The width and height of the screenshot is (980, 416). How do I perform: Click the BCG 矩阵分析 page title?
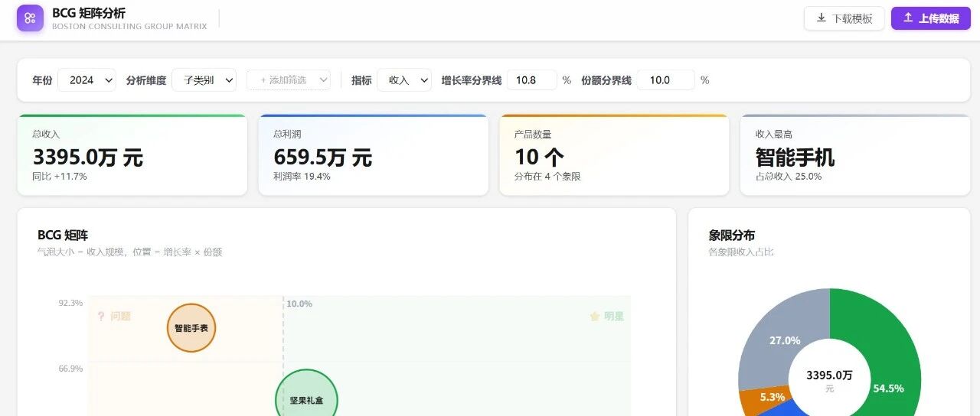pos(89,13)
